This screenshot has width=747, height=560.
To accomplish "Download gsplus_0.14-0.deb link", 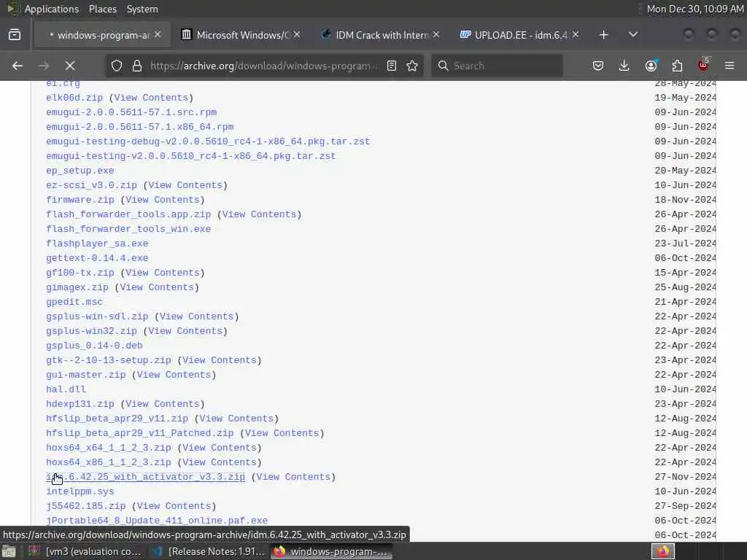I will (94, 346).
